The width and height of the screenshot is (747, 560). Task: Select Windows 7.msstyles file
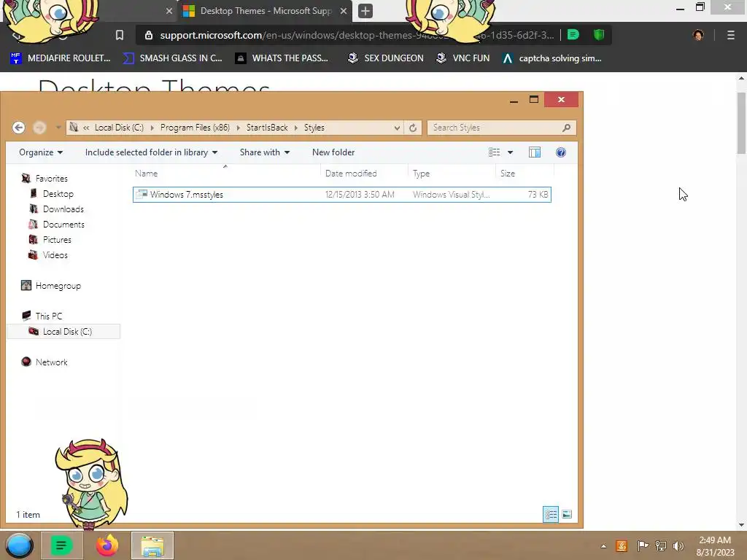click(x=342, y=194)
